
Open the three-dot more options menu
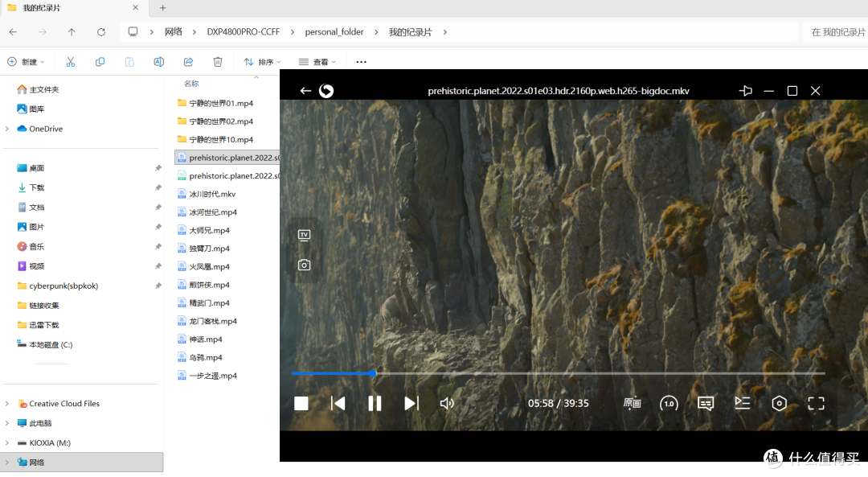click(361, 62)
